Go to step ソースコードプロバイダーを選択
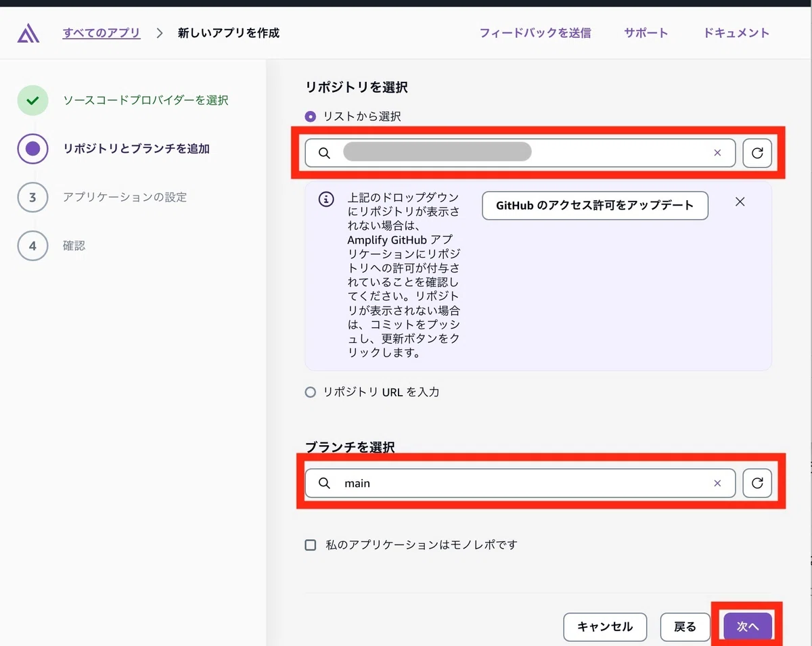This screenshot has height=646, width=812. (x=145, y=100)
